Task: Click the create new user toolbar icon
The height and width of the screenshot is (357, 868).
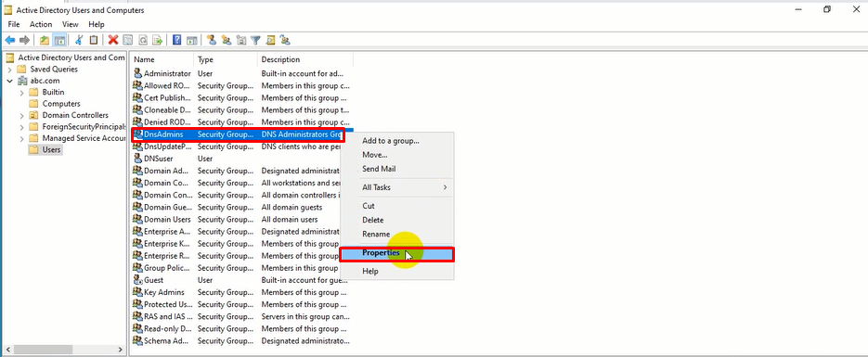Action: click(x=212, y=40)
